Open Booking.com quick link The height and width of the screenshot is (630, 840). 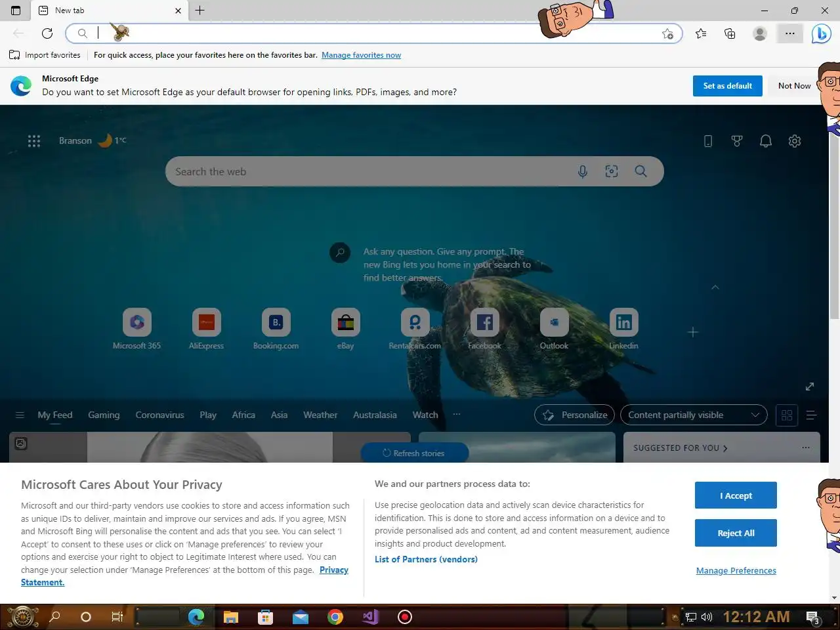pos(276,329)
